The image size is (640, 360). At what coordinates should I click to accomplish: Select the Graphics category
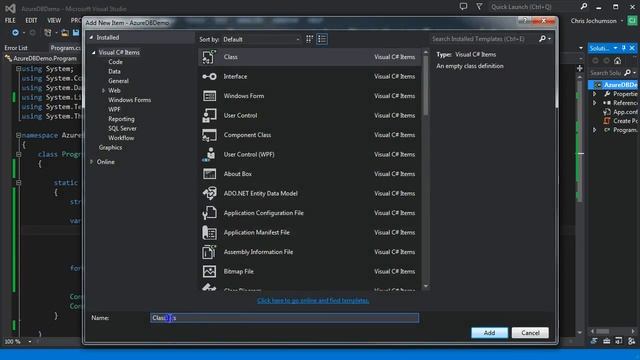(x=110, y=148)
